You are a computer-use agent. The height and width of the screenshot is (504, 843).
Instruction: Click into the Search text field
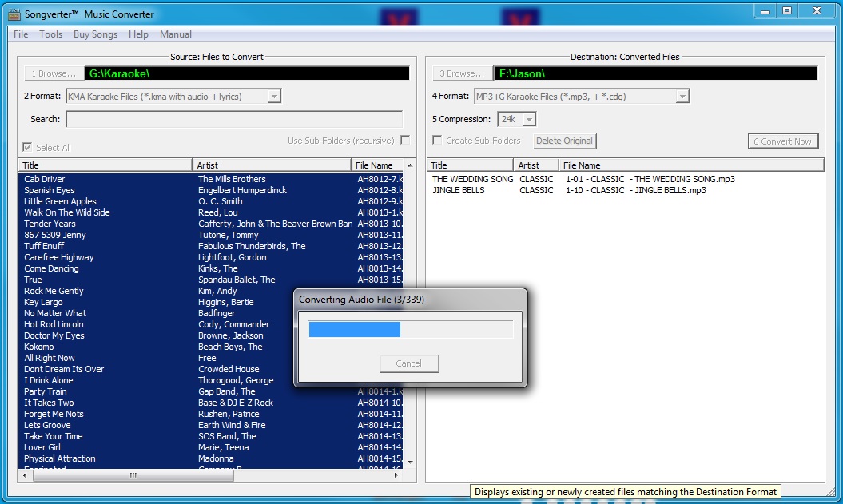(x=234, y=119)
